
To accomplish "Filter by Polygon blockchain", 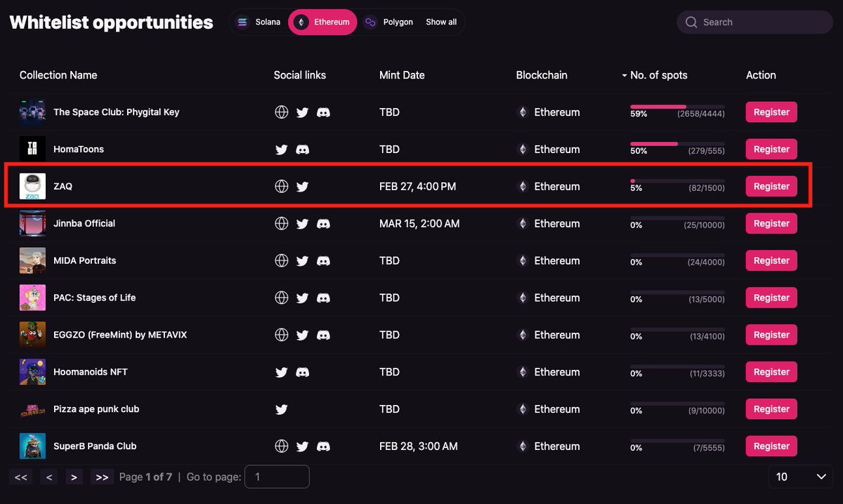I will click(388, 22).
